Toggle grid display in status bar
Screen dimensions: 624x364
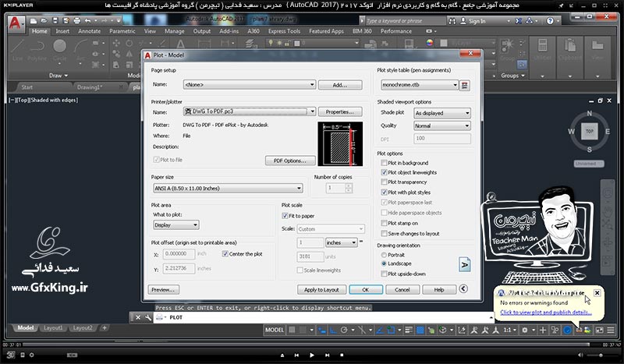point(292,330)
